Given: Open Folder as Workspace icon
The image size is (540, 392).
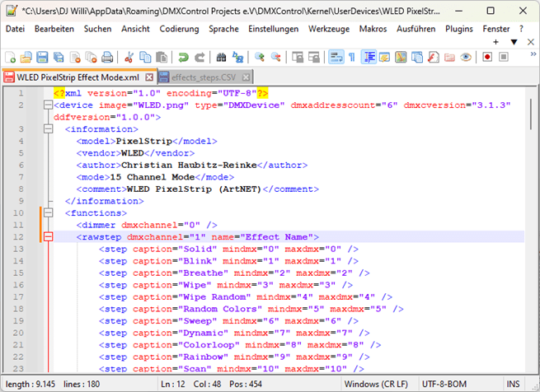Looking at the screenshot, I should click(x=449, y=57).
